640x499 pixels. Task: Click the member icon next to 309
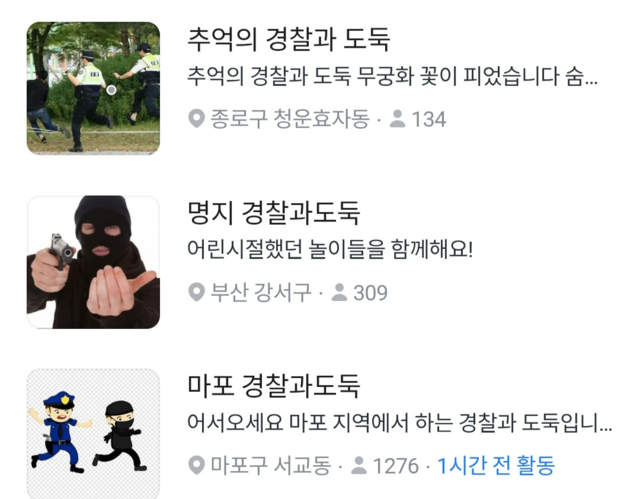(x=339, y=292)
